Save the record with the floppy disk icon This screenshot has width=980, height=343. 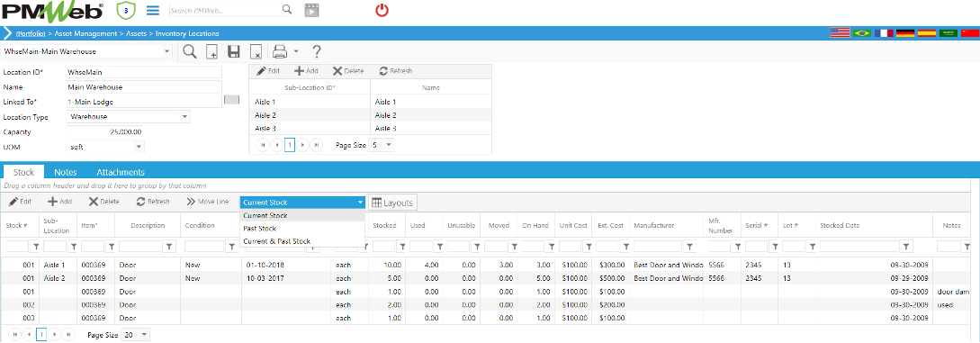(234, 52)
